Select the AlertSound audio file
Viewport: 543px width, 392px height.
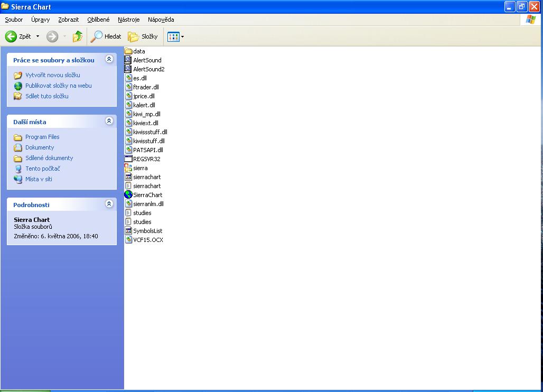[143, 60]
